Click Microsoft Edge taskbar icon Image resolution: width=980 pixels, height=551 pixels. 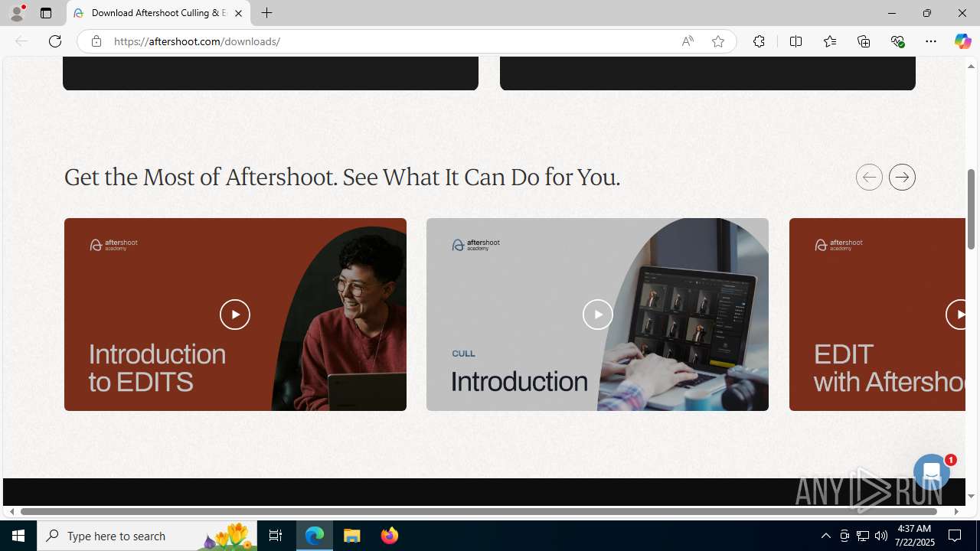coord(315,536)
